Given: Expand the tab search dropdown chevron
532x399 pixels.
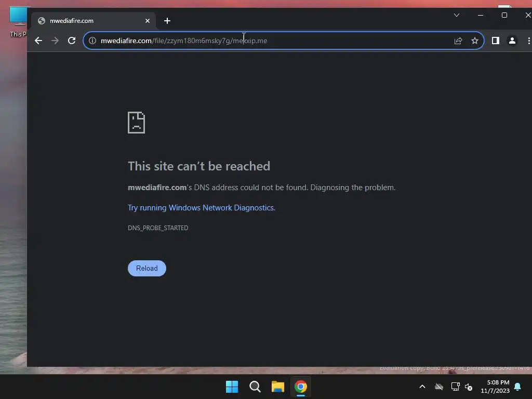Looking at the screenshot, I should point(457,15).
